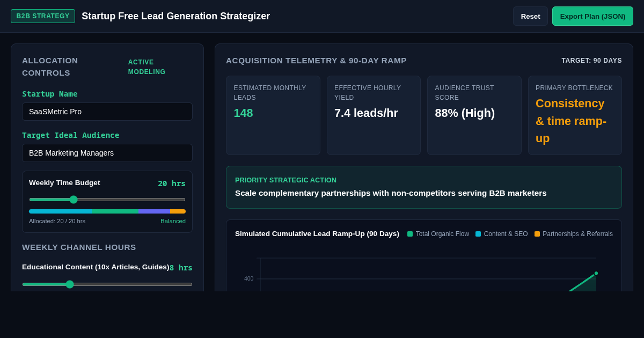The width and height of the screenshot is (644, 338).
Task: Click the Balanced status text
Action: (x=173, y=221)
